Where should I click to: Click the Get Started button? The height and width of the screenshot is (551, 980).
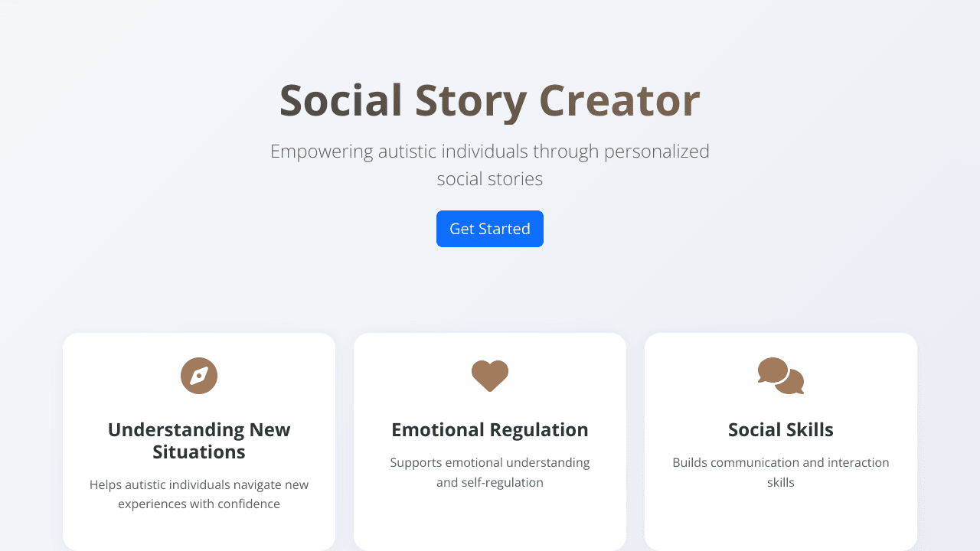(x=490, y=229)
